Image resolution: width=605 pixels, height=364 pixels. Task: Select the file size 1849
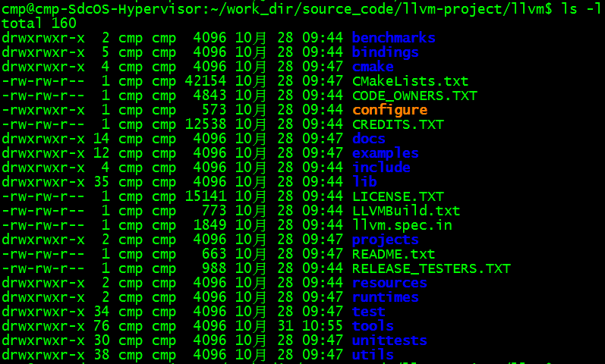coord(210,225)
